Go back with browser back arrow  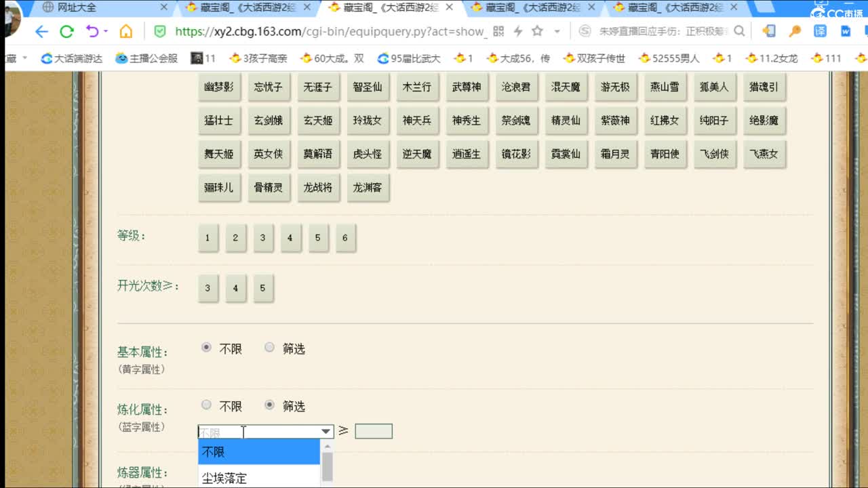[x=41, y=32]
